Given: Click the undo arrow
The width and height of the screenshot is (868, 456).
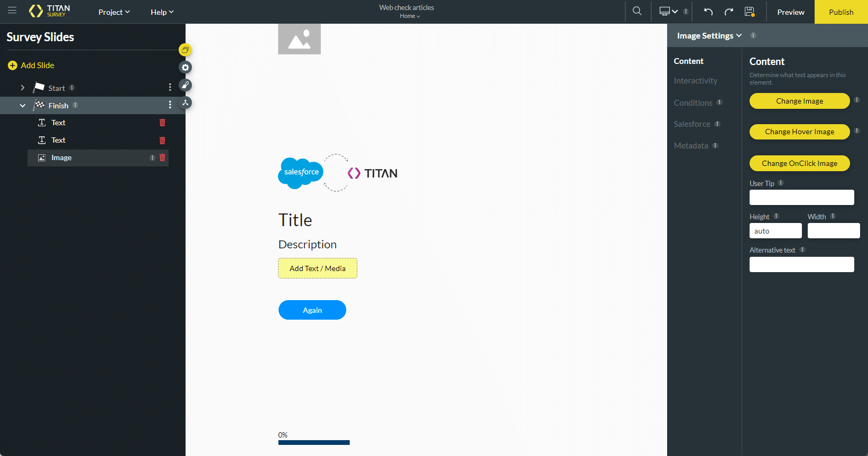Looking at the screenshot, I should (708, 12).
